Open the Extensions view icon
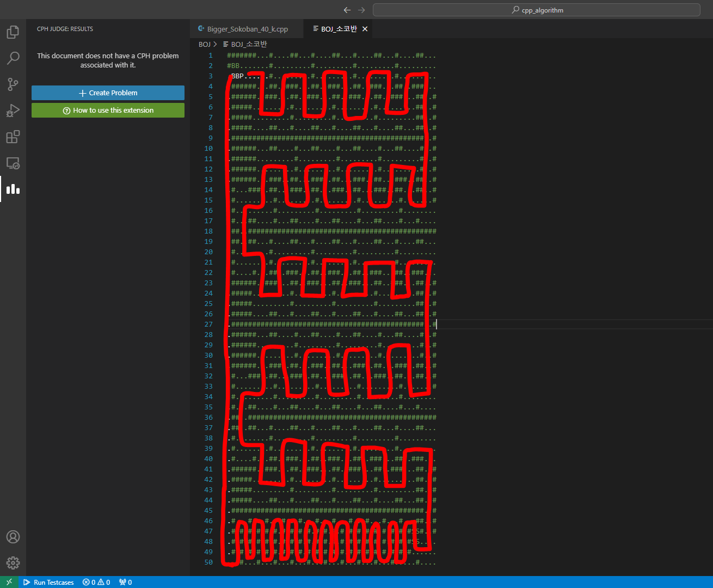The image size is (713, 588). click(x=13, y=137)
